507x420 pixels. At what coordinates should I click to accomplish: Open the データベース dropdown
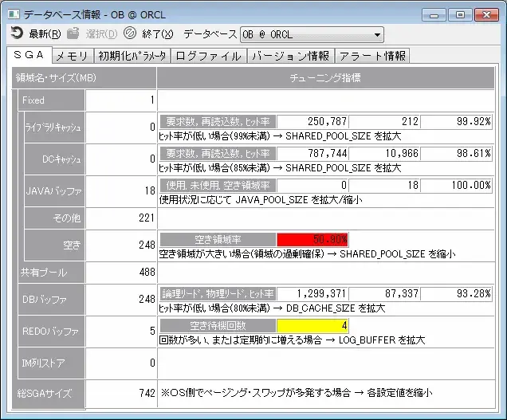point(377,34)
